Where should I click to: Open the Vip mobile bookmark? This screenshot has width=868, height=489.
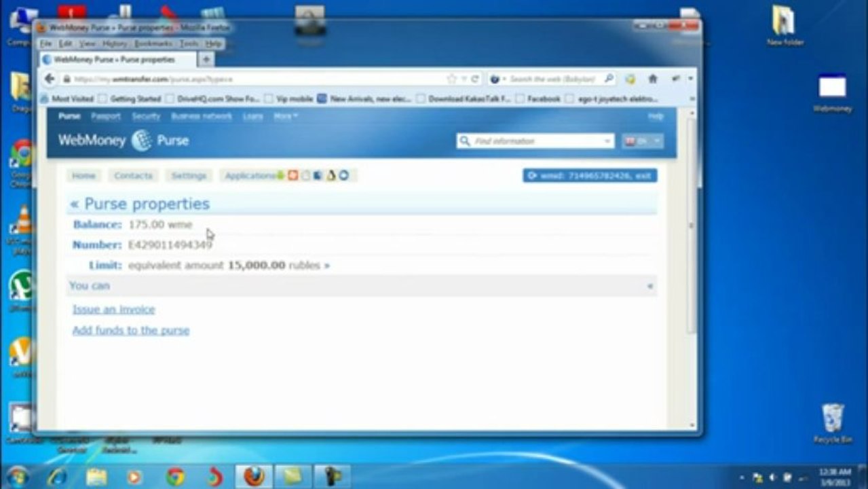point(288,98)
